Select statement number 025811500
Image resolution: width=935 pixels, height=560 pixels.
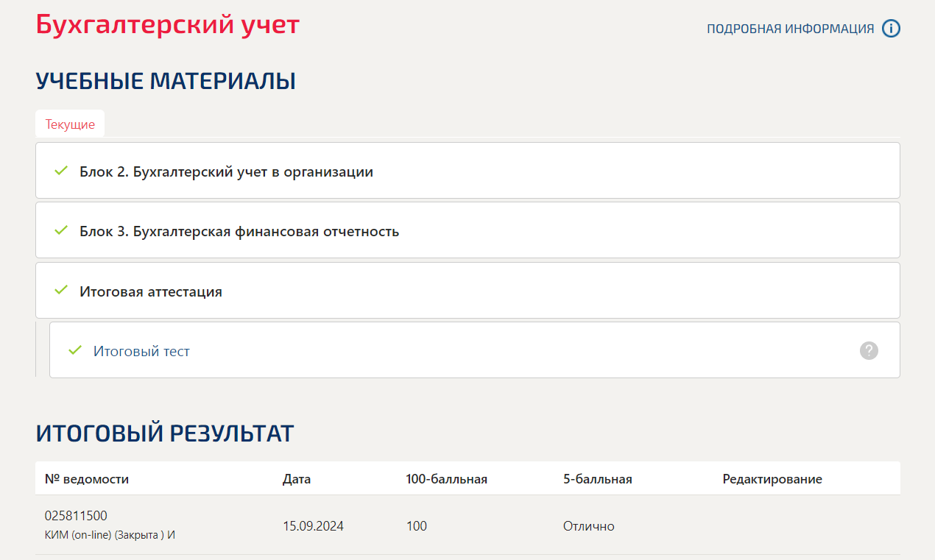(76, 515)
